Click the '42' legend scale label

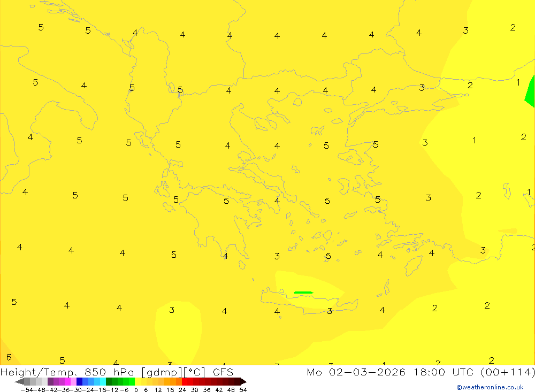(219, 390)
